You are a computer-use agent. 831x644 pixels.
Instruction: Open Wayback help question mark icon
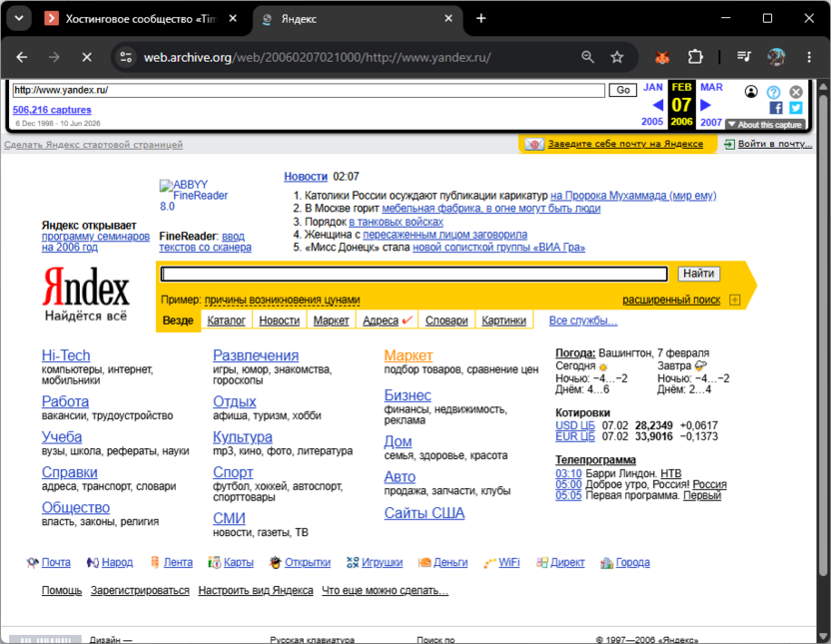(x=774, y=92)
